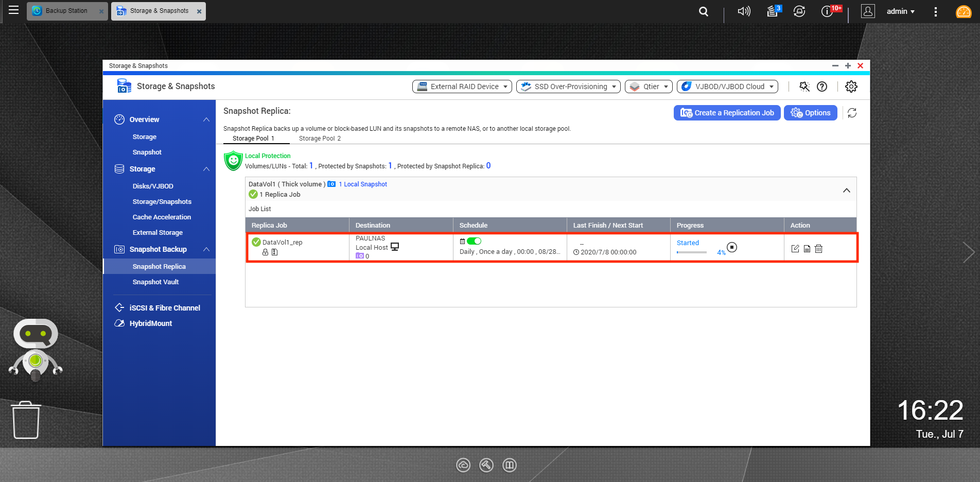Click the edit icon for DataVol1_rep job
The image size is (980, 482).
[795, 249]
